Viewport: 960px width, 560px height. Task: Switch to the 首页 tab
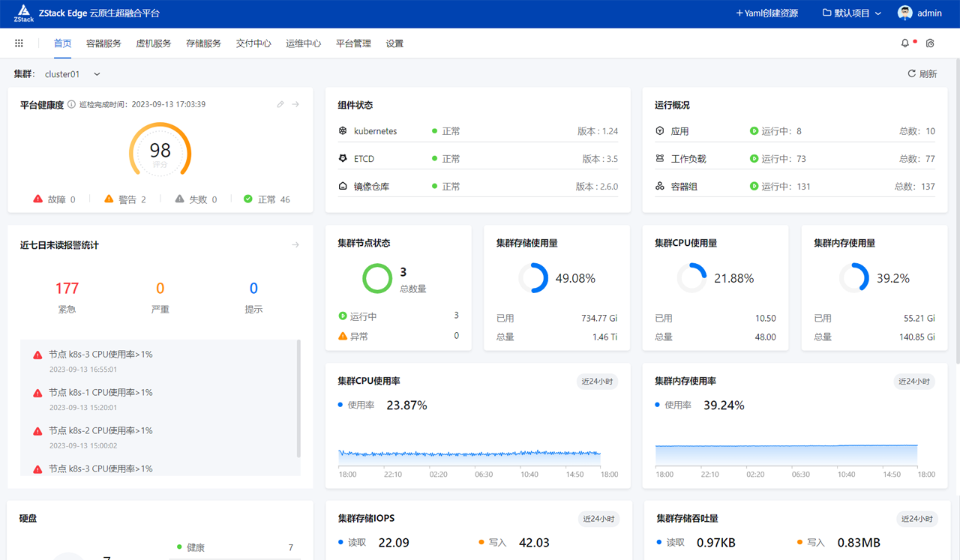(63, 43)
